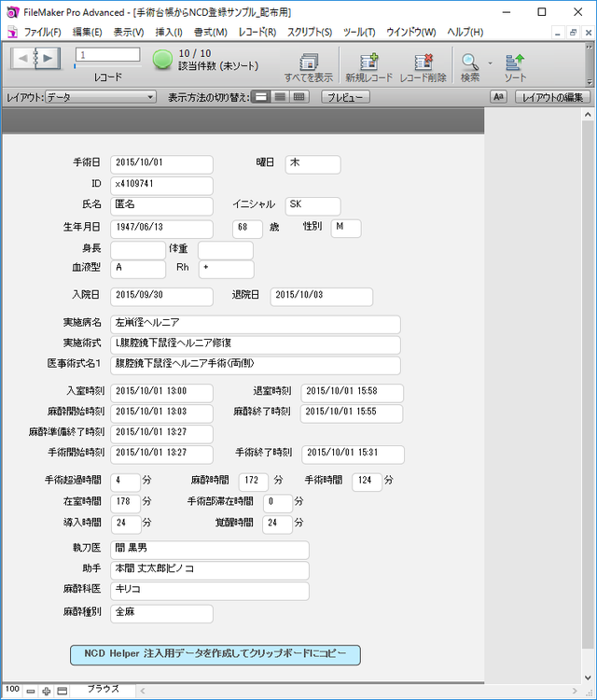Click the empty 体重 field
The image size is (597, 700).
[226, 250]
